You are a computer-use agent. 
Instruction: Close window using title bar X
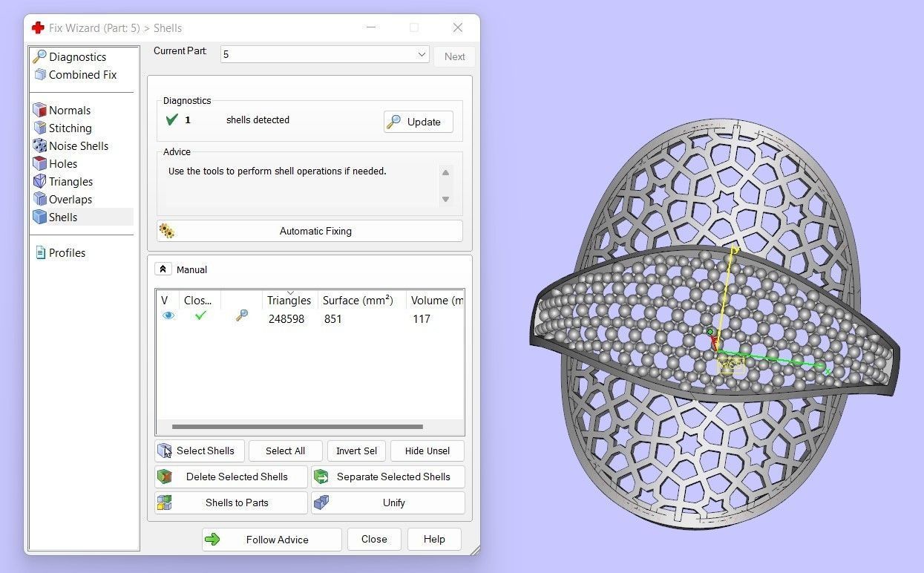coord(458,27)
